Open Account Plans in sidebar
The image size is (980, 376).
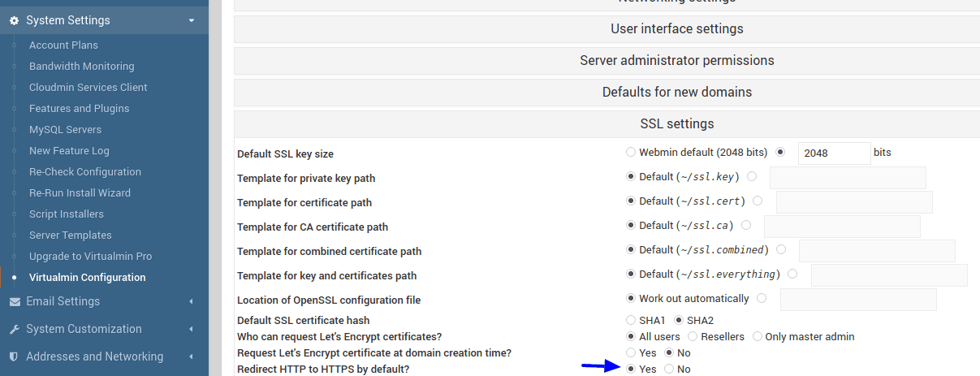click(63, 45)
